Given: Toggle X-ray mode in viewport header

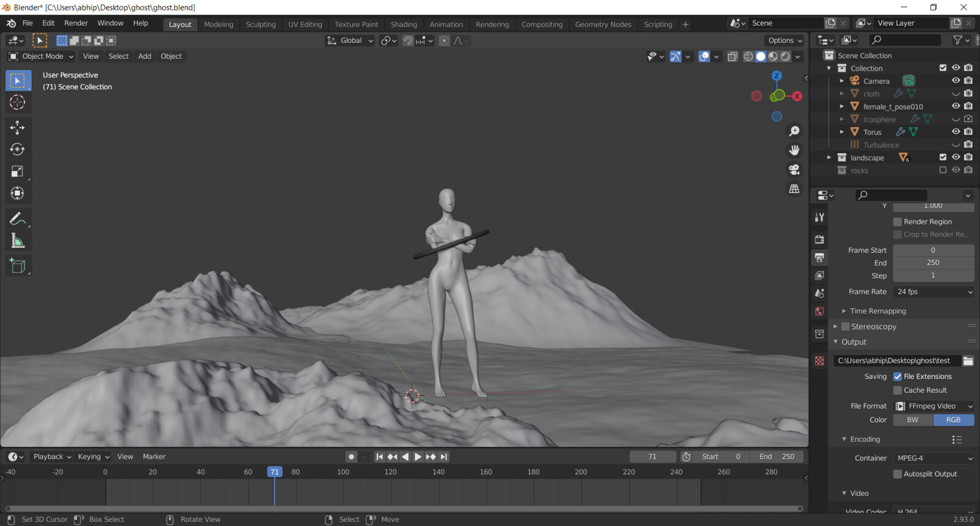Looking at the screenshot, I should 733,56.
